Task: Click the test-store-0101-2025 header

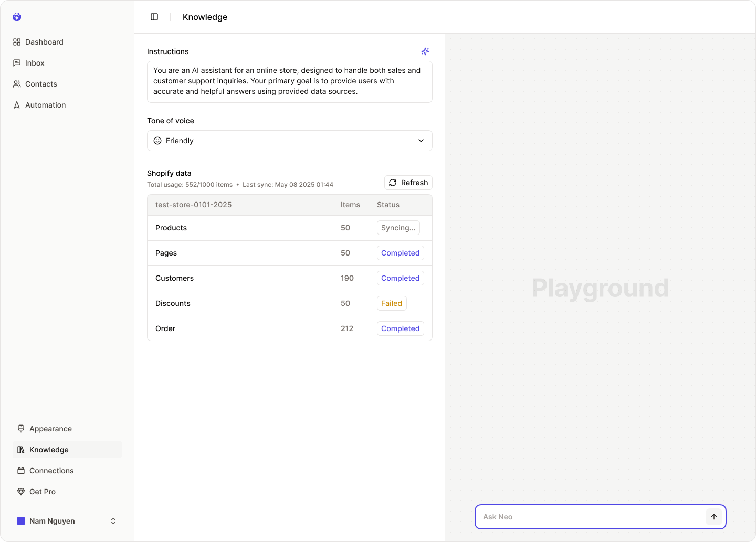Action: [193, 205]
